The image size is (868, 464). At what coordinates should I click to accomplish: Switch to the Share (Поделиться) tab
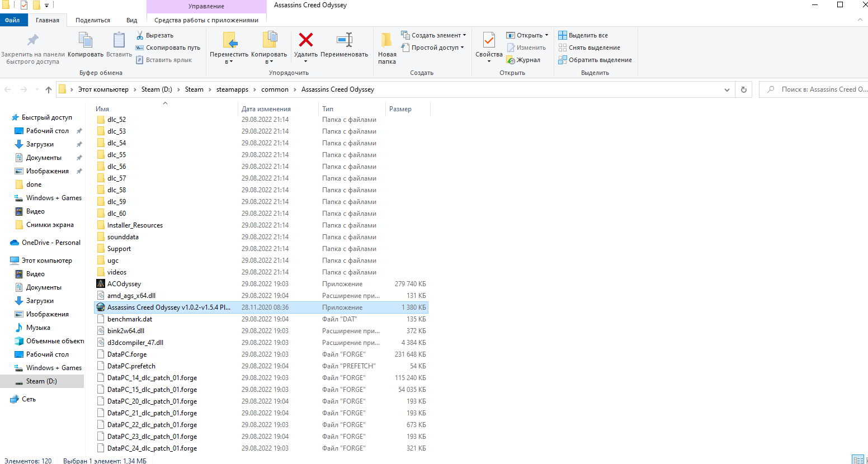[x=93, y=20]
